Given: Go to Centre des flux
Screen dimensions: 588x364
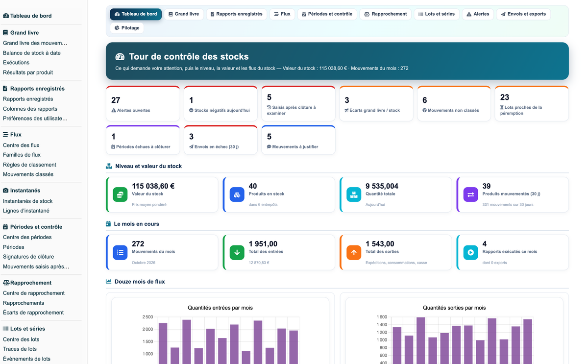Looking at the screenshot, I should (x=21, y=145).
